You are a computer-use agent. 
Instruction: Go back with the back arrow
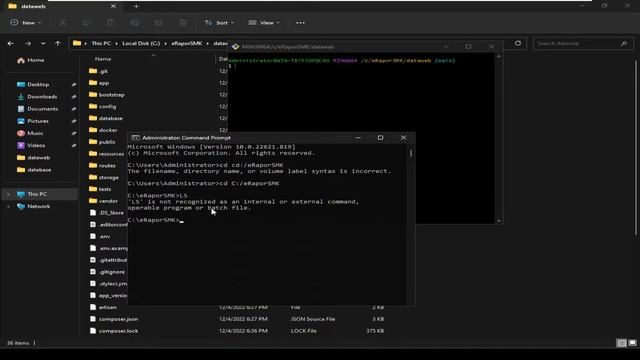coord(11,43)
